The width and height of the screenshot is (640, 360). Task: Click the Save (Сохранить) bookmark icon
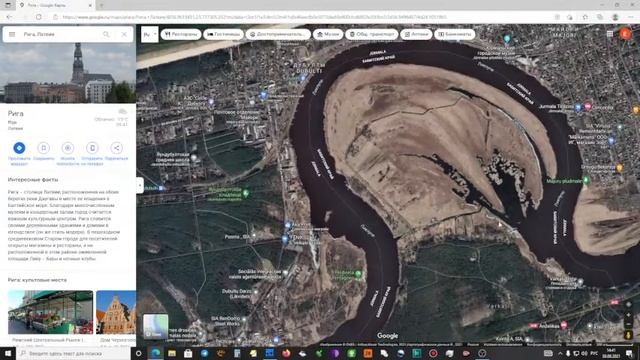pos(43,148)
